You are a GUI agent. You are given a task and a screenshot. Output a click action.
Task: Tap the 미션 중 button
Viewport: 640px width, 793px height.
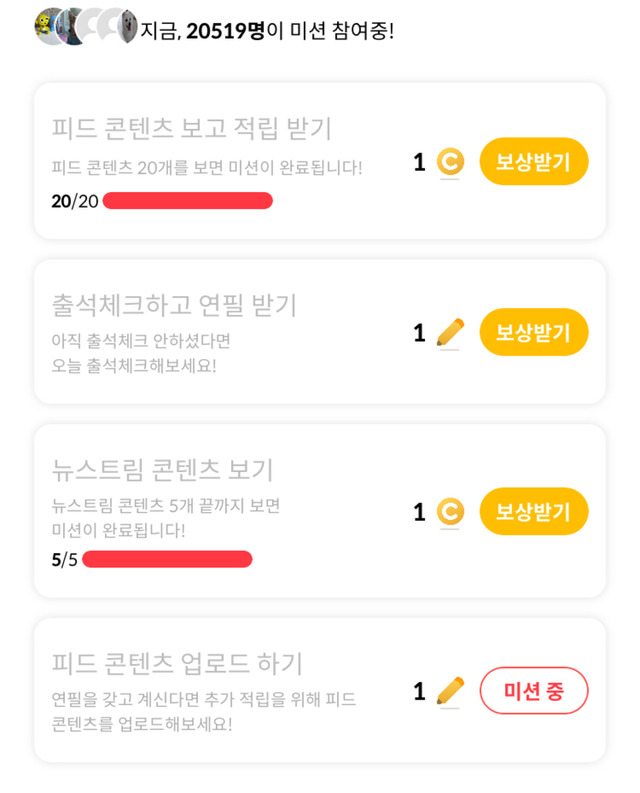tap(533, 691)
